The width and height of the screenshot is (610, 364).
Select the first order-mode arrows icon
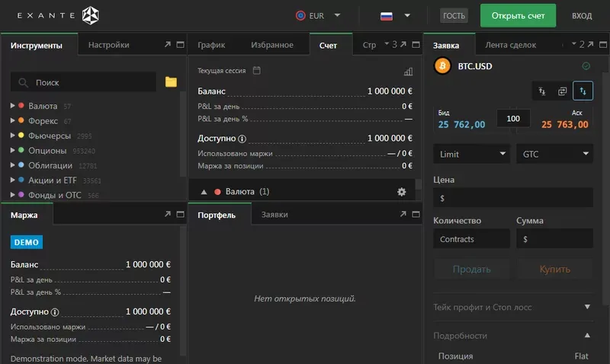(542, 91)
